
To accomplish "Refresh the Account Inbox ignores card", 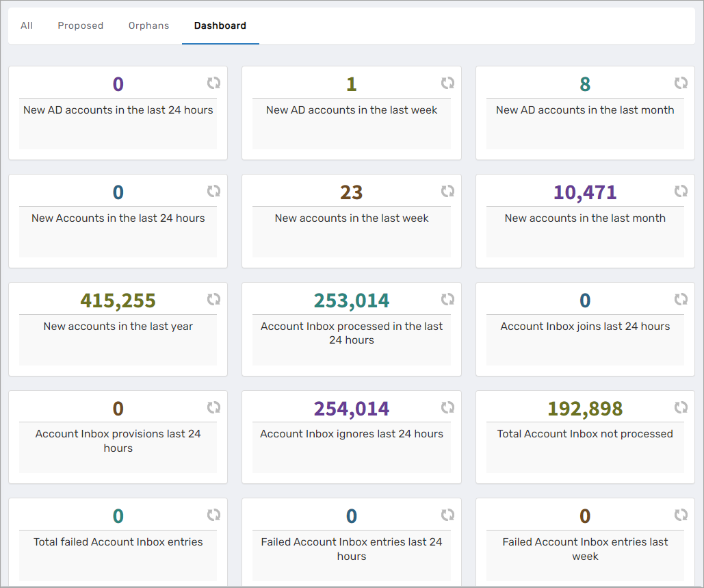I will tap(447, 406).
